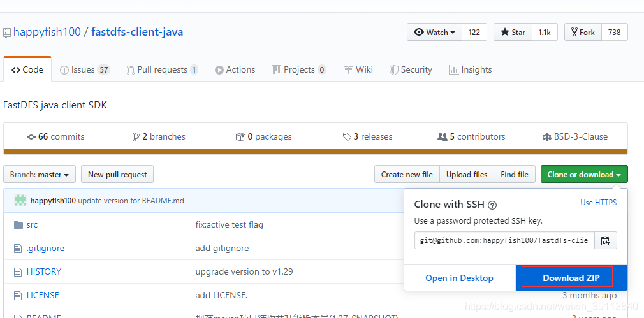Open the Security tab
Screen dimensions: 644x318
(411, 69)
